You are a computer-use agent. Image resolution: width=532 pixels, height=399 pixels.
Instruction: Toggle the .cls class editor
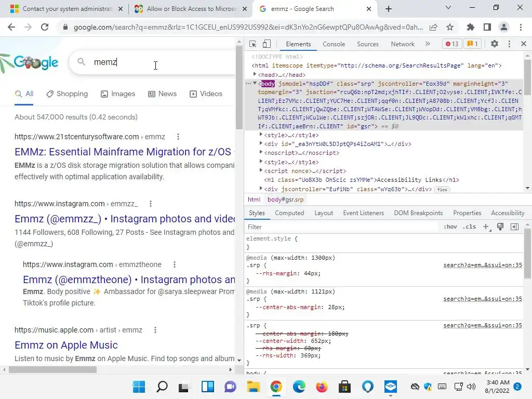(469, 227)
